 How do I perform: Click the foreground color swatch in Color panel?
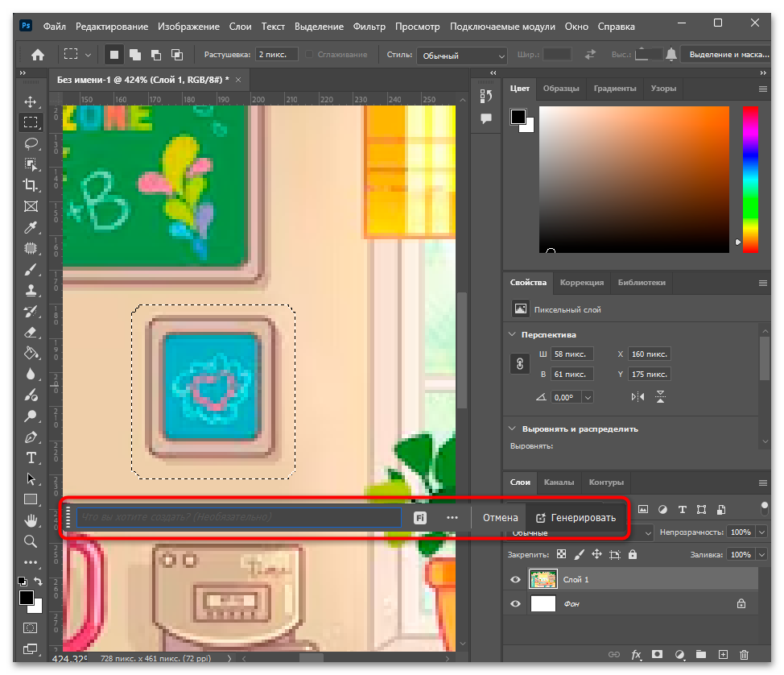518,117
